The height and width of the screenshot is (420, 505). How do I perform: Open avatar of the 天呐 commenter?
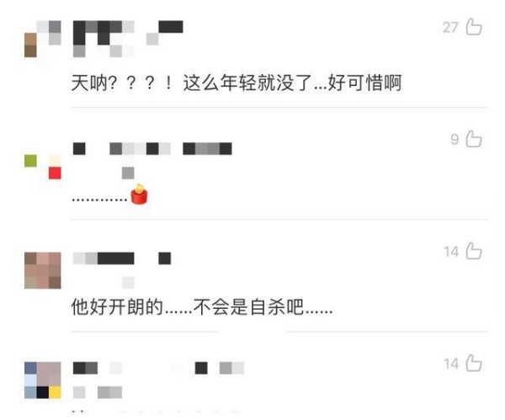coord(43,39)
